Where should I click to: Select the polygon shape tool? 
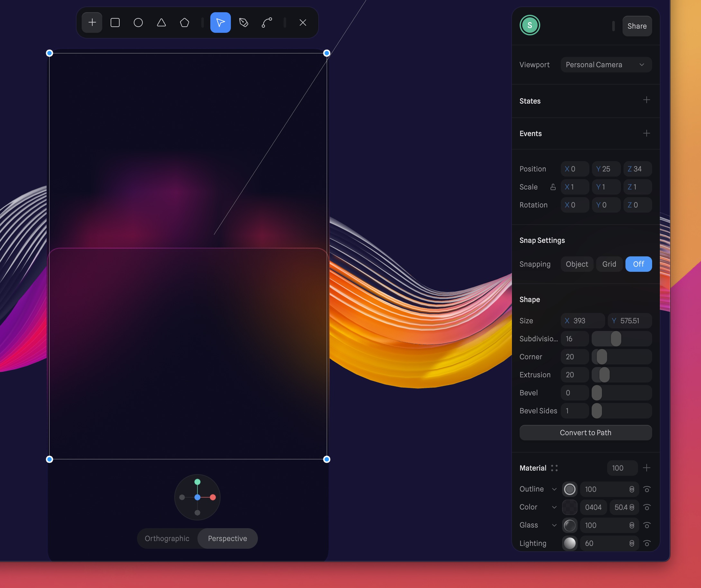tap(185, 23)
